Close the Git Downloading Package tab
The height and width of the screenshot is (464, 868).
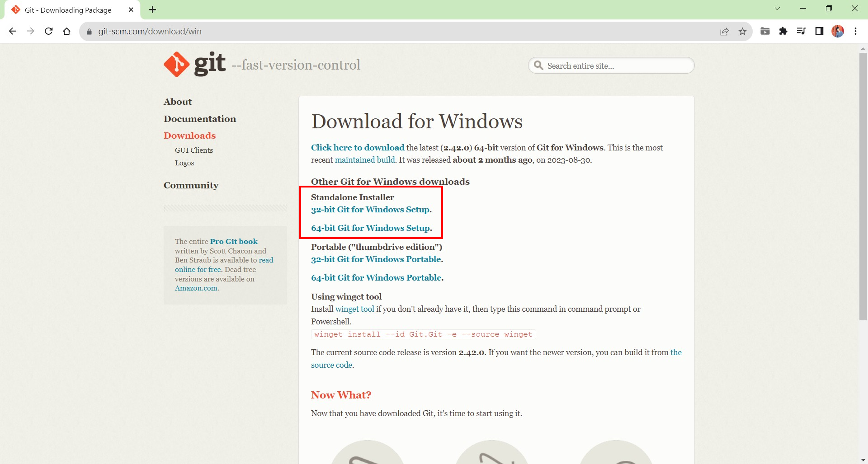131,9
